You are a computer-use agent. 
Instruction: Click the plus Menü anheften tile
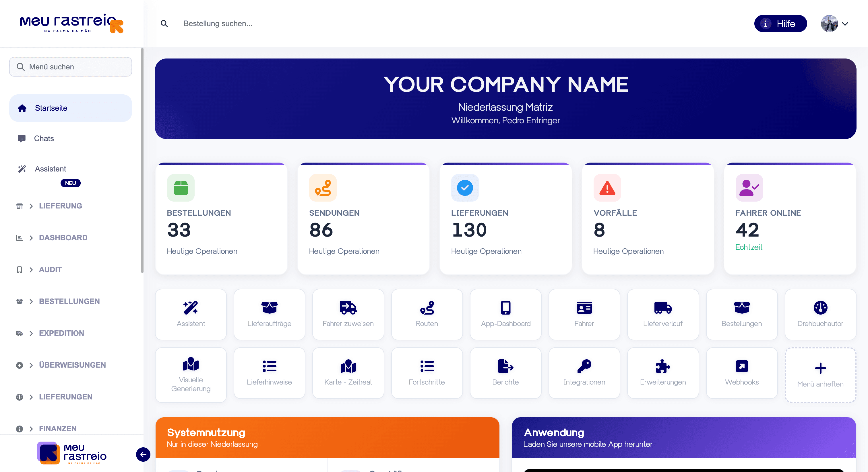820,375
